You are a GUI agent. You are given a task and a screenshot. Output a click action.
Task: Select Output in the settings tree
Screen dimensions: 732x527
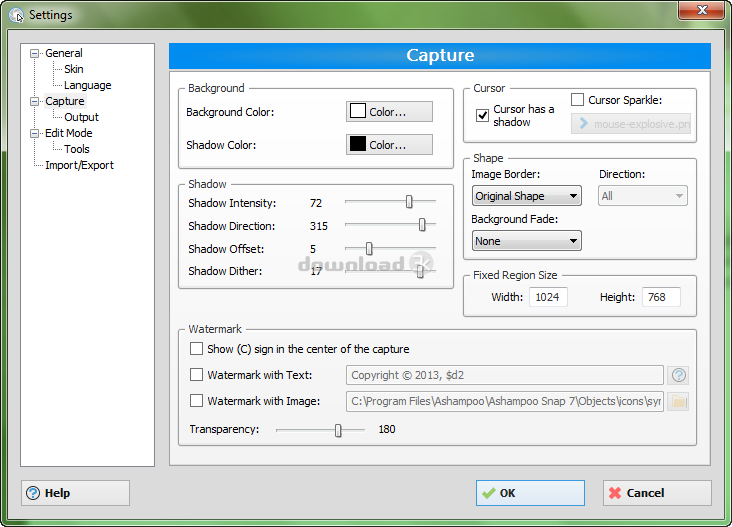pyautogui.click(x=82, y=117)
